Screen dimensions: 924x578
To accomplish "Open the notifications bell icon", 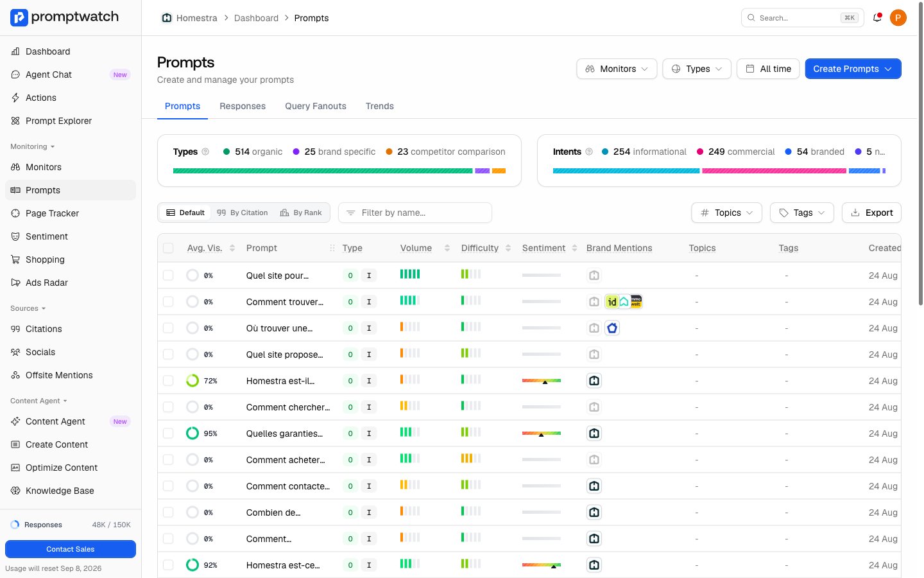I will coord(877,17).
